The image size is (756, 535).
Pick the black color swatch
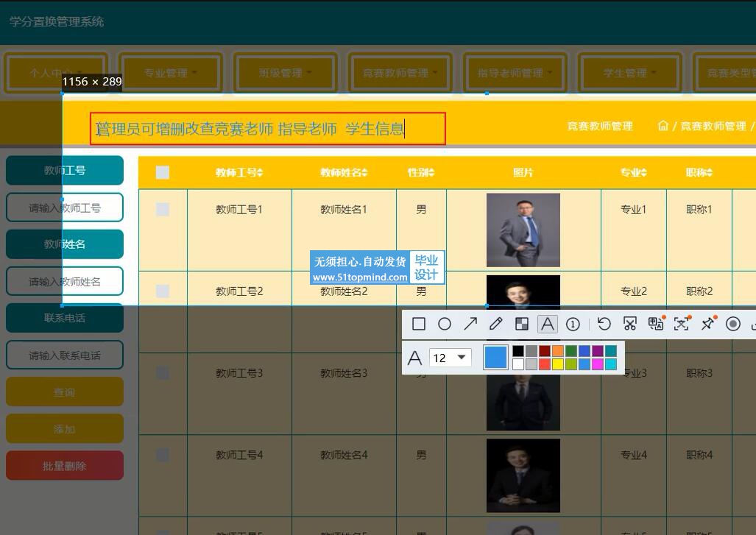[518, 350]
